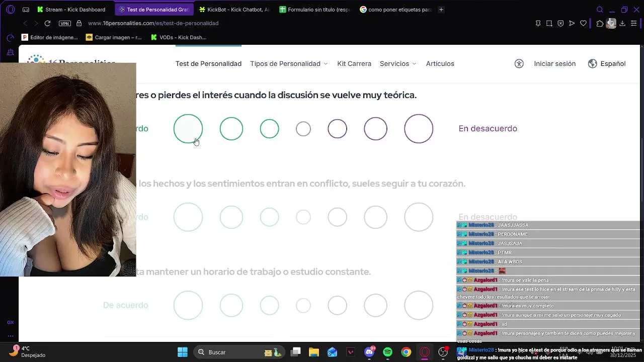Click the GX icon in lower sidebar
Image resolution: width=644 pixels, height=362 pixels.
click(11, 322)
